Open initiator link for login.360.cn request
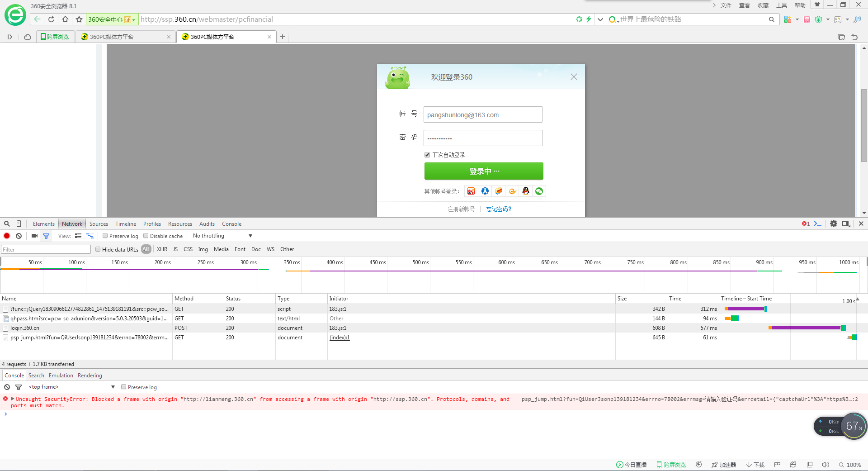868x471 pixels. [x=338, y=328]
